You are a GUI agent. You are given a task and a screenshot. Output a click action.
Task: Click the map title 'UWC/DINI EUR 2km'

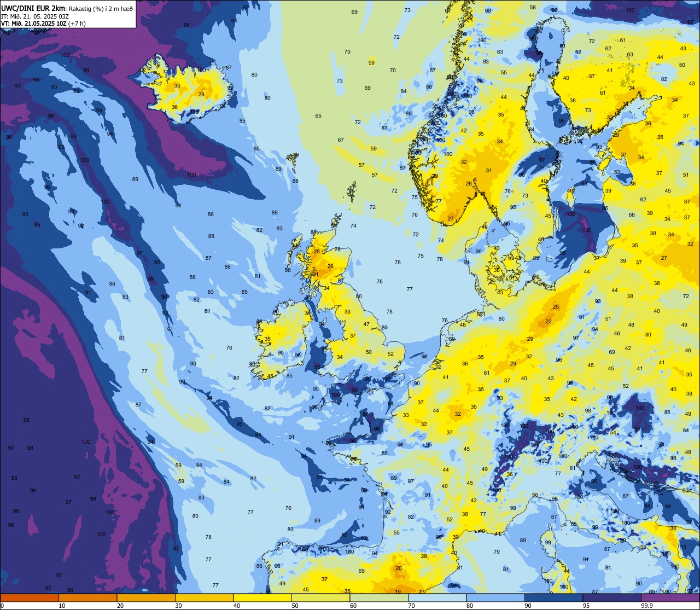tap(33, 8)
